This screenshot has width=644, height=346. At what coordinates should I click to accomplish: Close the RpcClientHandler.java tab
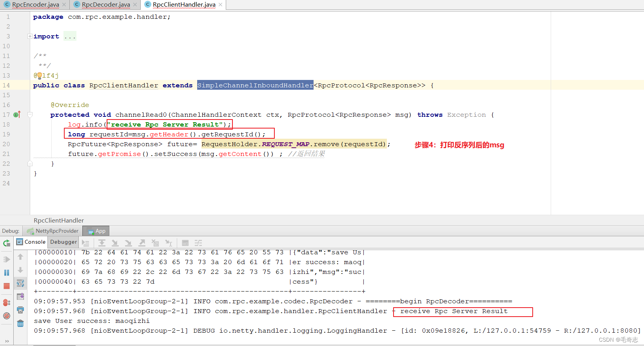220,5
